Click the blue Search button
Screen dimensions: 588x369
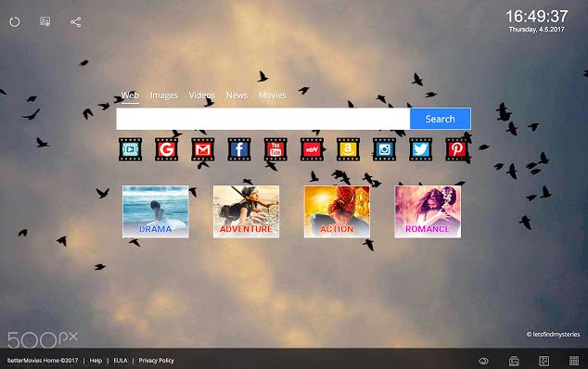pyautogui.click(x=441, y=119)
